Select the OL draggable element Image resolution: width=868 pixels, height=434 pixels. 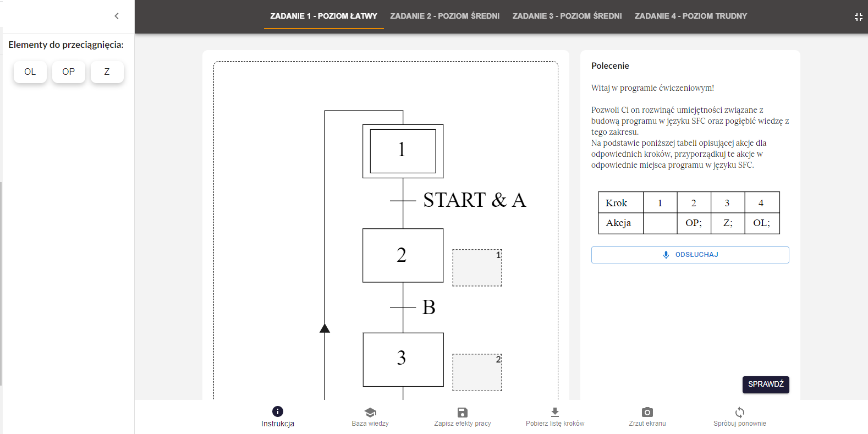point(30,72)
